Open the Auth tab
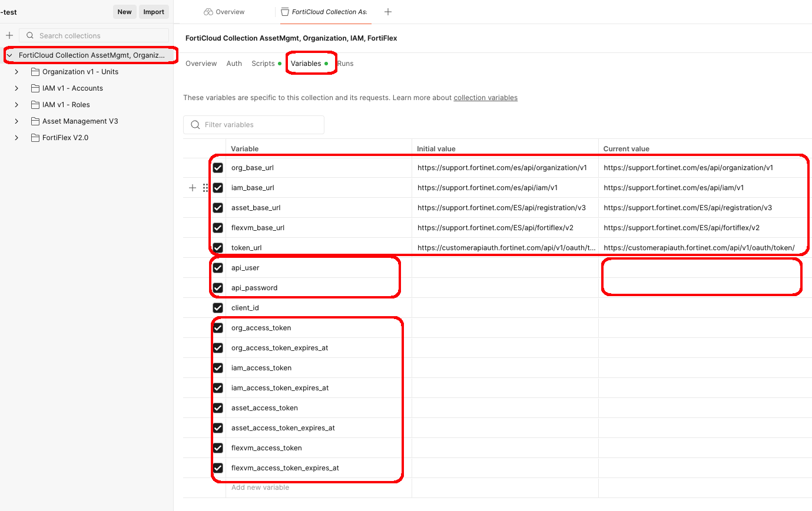Screen dimensions: 812x511 [234, 64]
